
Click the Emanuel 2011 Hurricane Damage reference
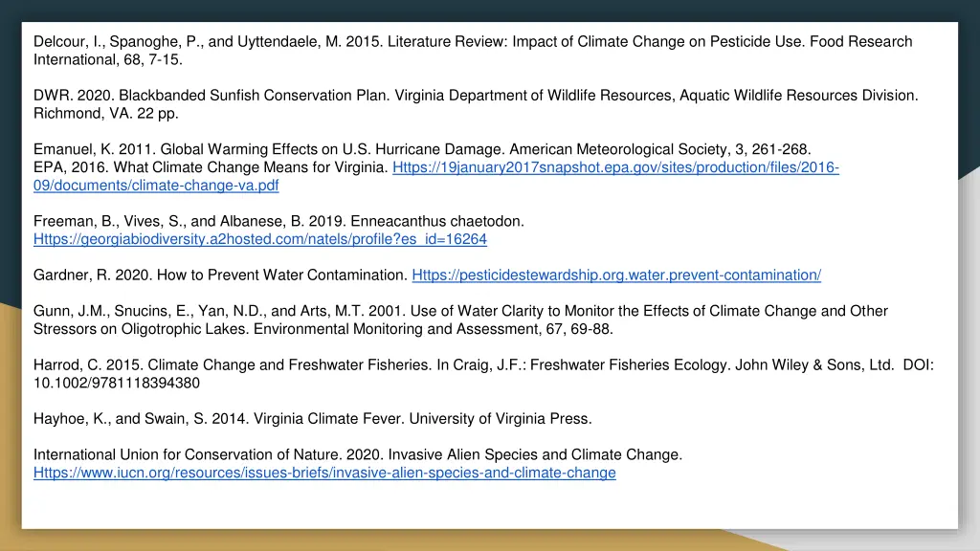(x=422, y=149)
